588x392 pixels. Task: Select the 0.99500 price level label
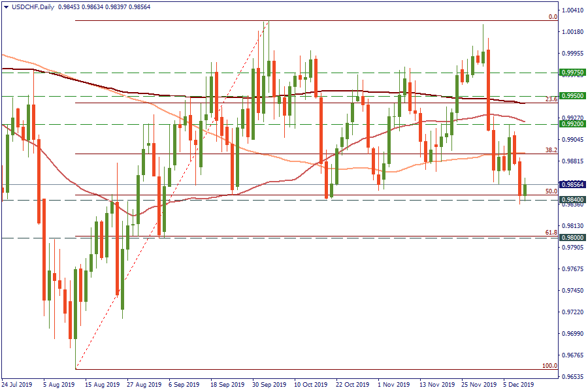pos(572,95)
